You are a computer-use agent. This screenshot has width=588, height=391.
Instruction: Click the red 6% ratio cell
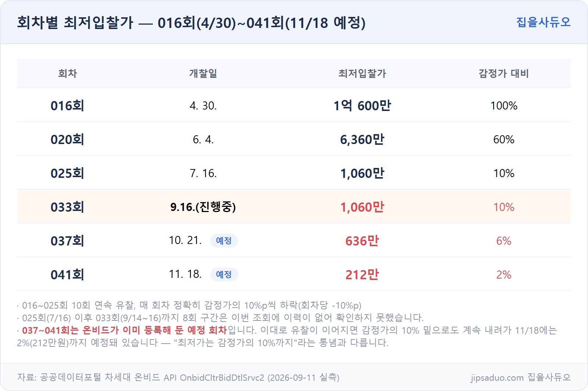pos(504,241)
